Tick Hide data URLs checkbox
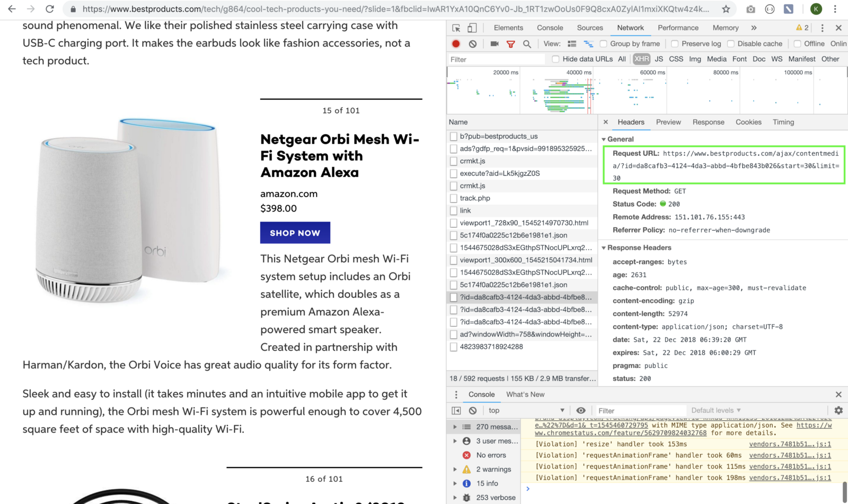The height and width of the screenshot is (504, 848). tap(555, 59)
